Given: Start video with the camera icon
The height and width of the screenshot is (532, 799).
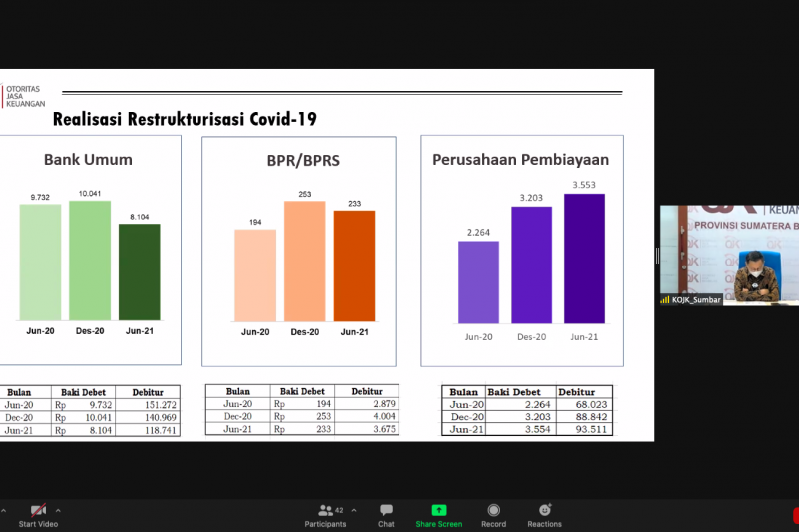Looking at the screenshot, I should tap(38, 510).
